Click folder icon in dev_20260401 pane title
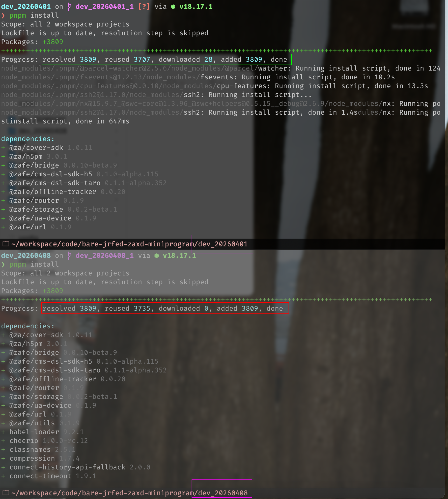This screenshot has width=448, height=499. pyautogui.click(x=6, y=244)
